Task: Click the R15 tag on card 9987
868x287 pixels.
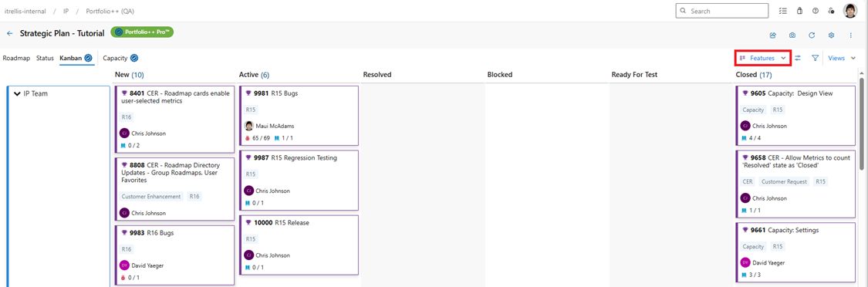Action: (251, 174)
